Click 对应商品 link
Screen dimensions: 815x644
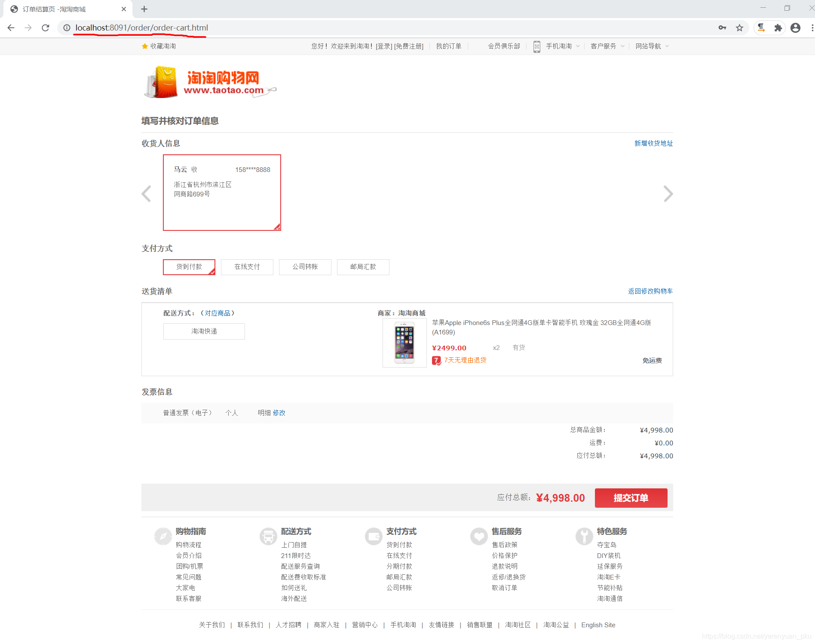[218, 313]
